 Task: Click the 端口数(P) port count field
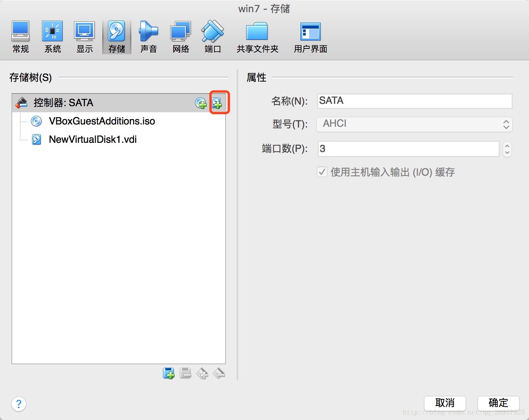click(x=409, y=149)
